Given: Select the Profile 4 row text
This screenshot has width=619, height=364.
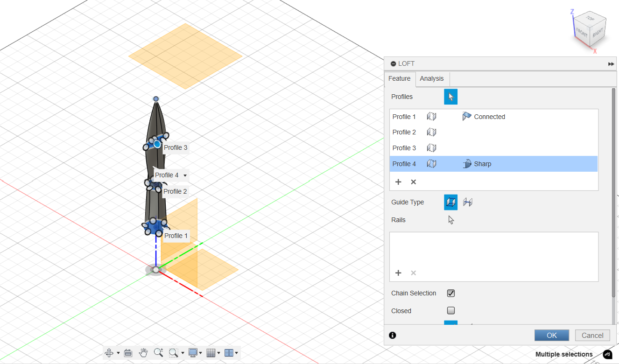Looking at the screenshot, I should [404, 164].
